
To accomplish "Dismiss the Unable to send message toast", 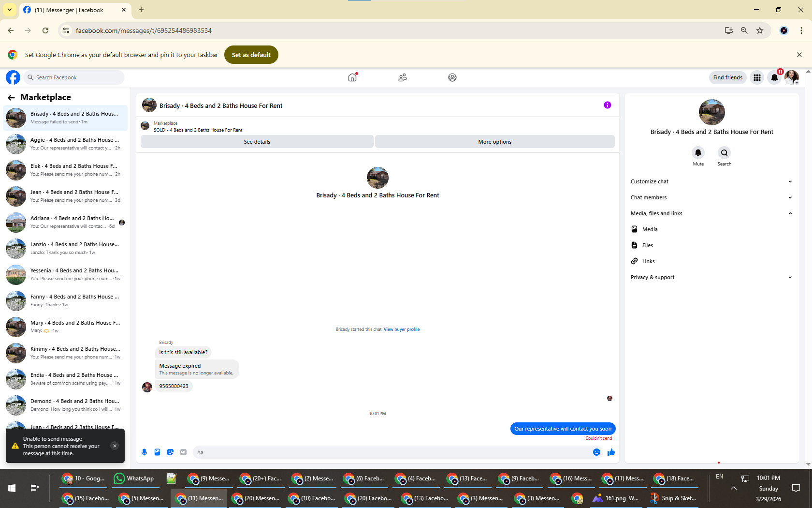I will (115, 446).
